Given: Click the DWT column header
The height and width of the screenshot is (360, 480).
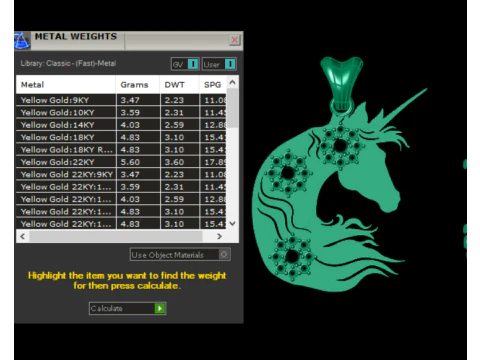Looking at the screenshot, I should (179, 85).
